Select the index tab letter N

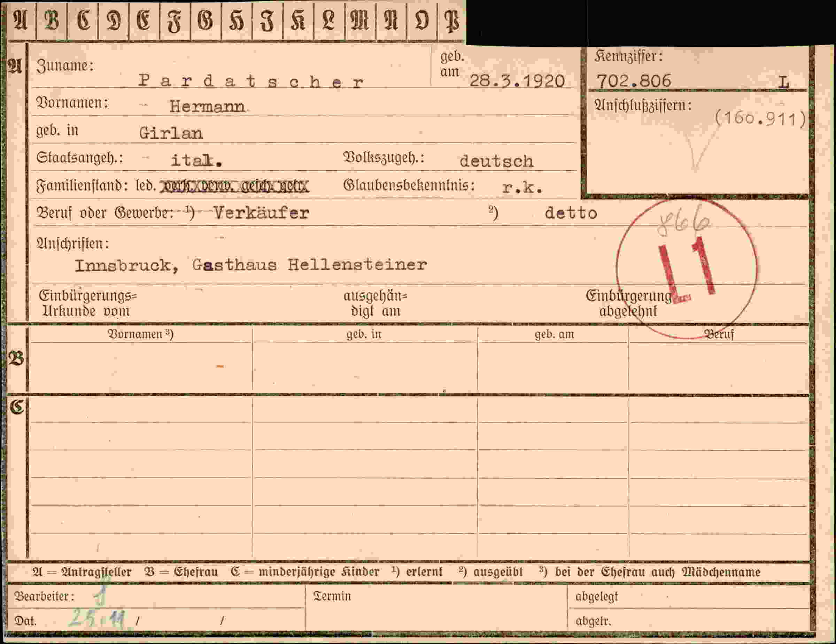point(391,21)
